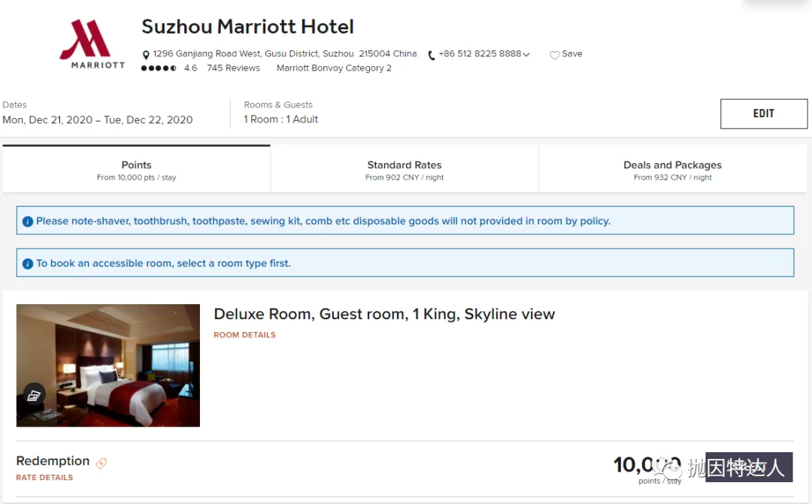This screenshot has height=504, width=812.
Task: Click the star rating dots
Action: pyautogui.click(x=159, y=68)
